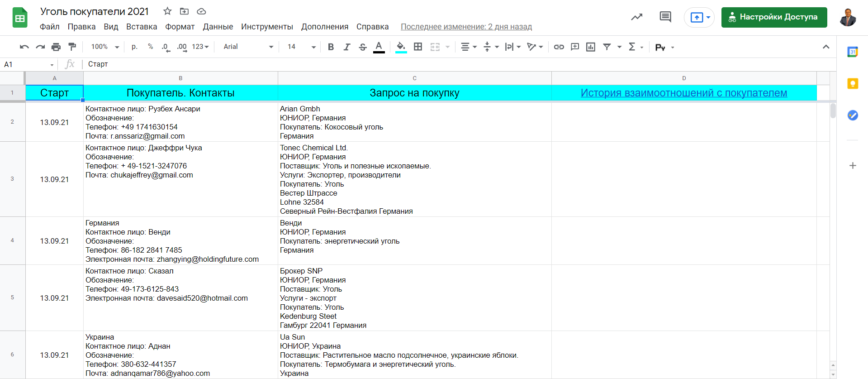The height and width of the screenshot is (379, 868).
Task: Open История взаимоотношений с покупателем link
Action: point(683,93)
